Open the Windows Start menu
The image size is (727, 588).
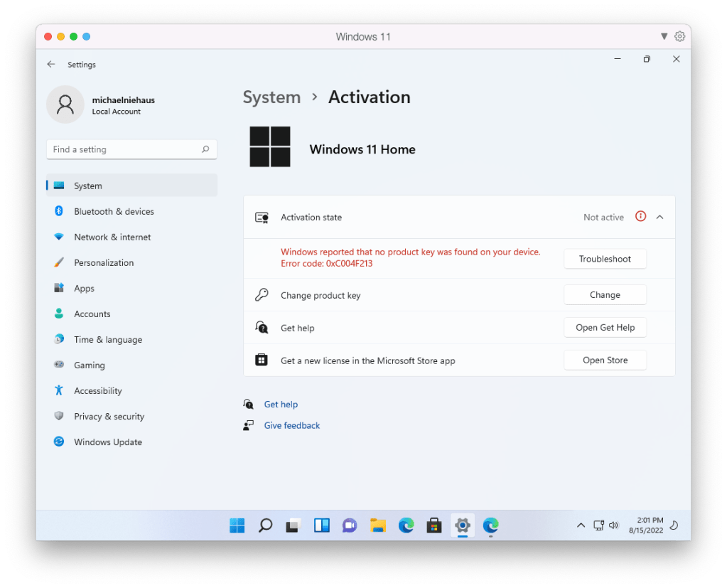point(237,525)
